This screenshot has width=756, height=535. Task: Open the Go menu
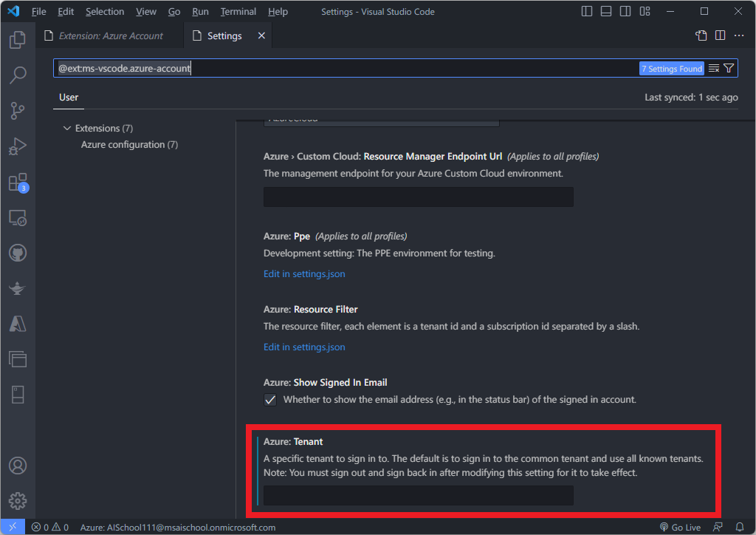pos(174,12)
